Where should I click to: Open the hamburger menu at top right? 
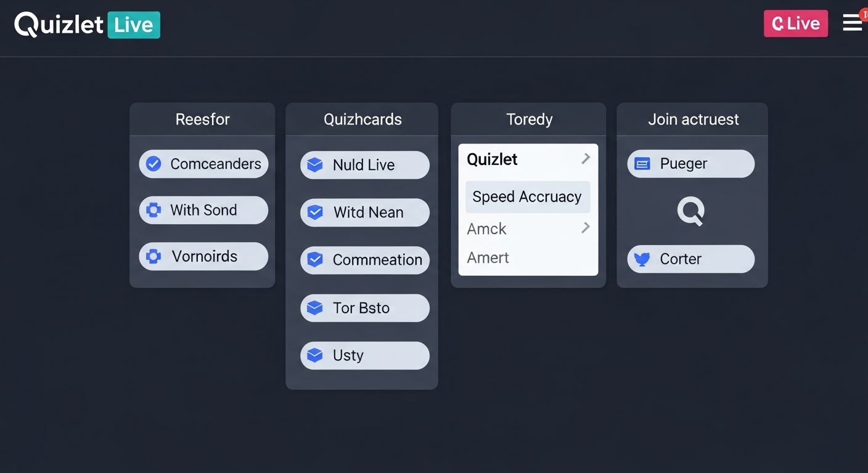[x=853, y=22]
